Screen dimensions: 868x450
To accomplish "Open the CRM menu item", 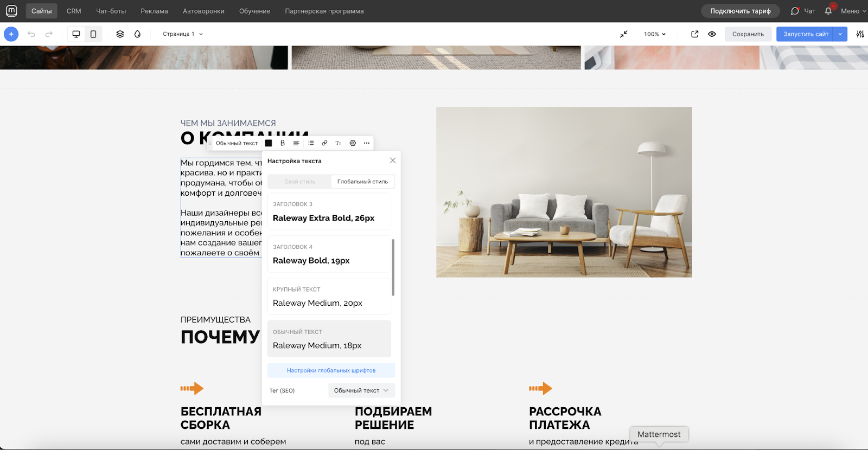I will coord(74,11).
